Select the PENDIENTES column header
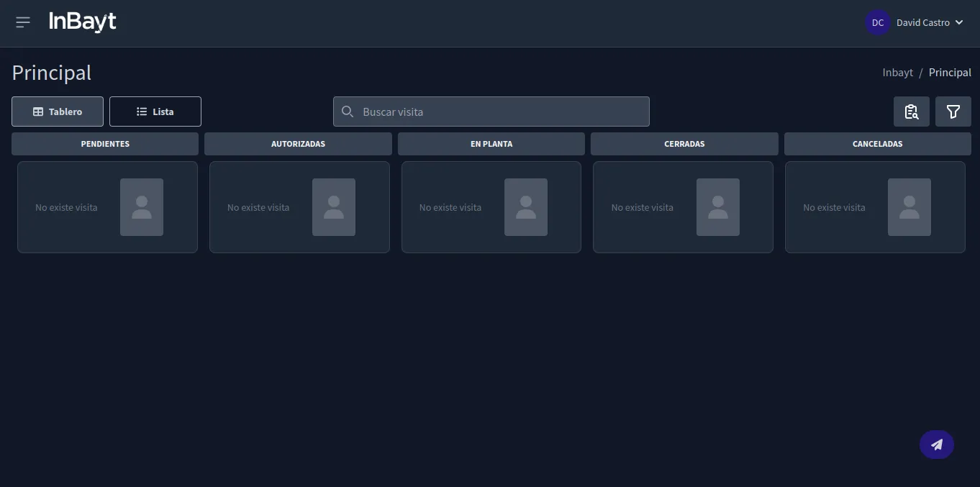The width and height of the screenshot is (980, 487). click(x=105, y=143)
